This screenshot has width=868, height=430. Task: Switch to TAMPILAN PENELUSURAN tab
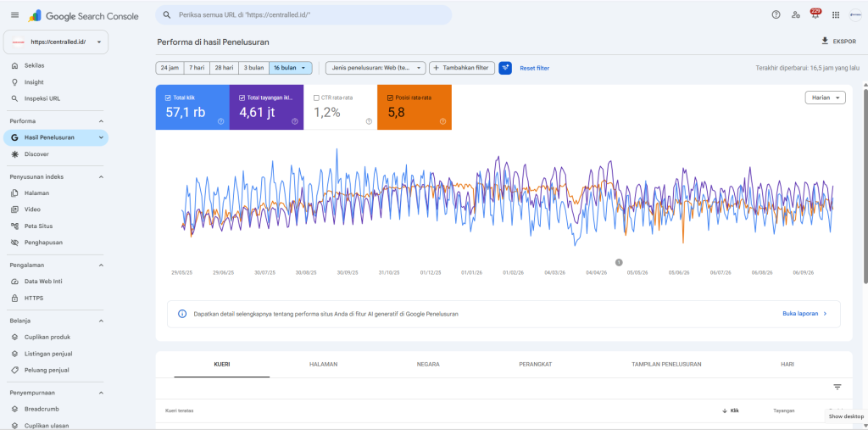pos(666,364)
